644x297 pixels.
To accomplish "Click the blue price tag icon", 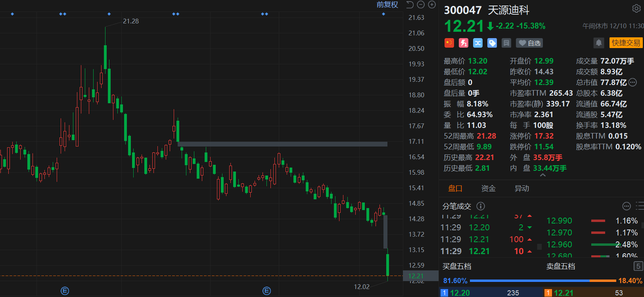I will pos(492,43).
